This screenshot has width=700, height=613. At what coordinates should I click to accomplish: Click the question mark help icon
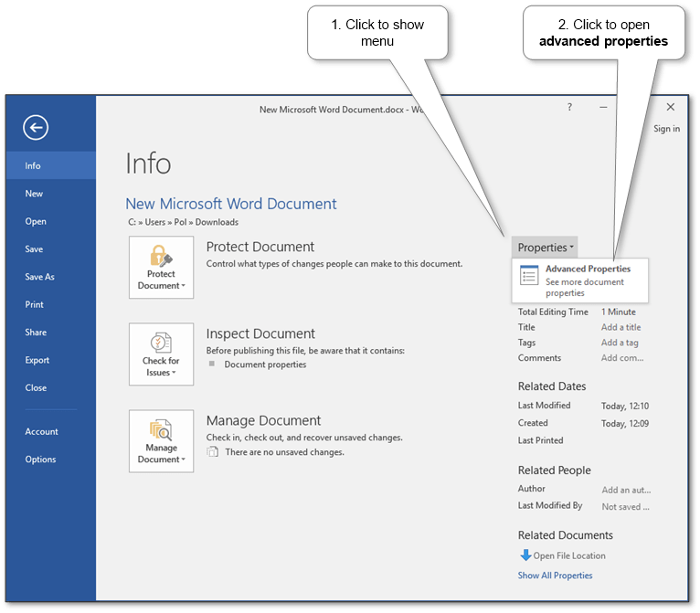pyautogui.click(x=569, y=108)
